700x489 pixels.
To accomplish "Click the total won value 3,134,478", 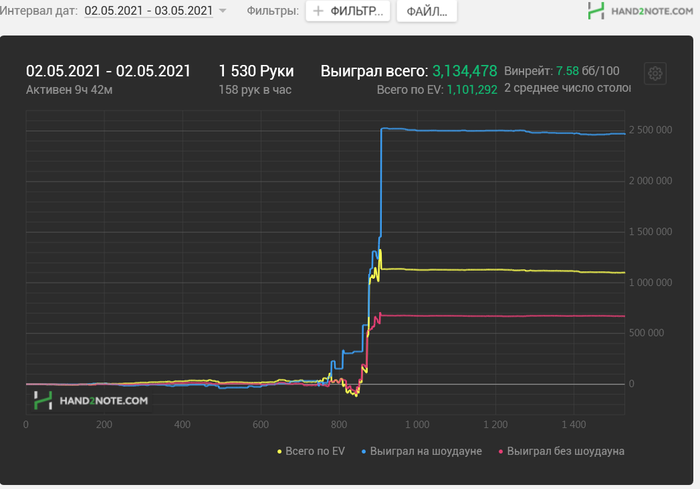I will point(464,71).
